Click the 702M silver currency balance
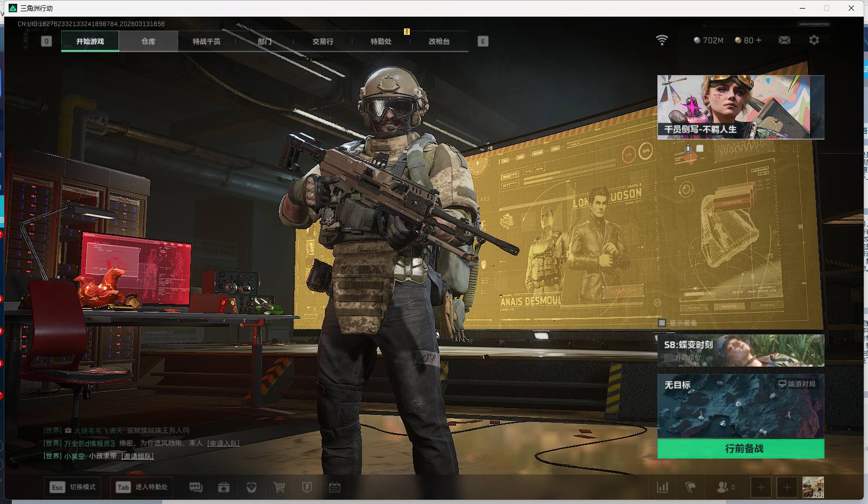 (x=708, y=40)
